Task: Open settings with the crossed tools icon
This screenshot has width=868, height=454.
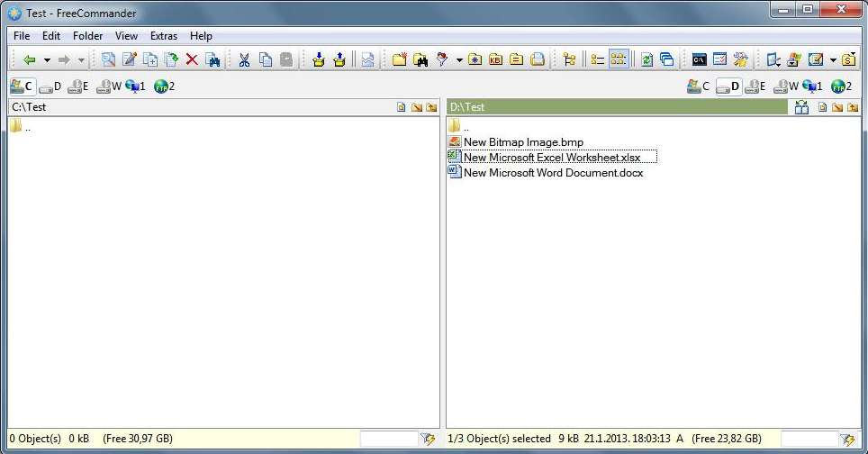Action: [x=741, y=59]
